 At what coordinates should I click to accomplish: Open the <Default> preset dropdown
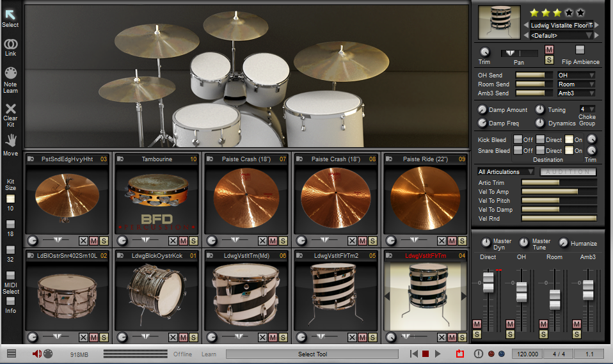click(561, 35)
